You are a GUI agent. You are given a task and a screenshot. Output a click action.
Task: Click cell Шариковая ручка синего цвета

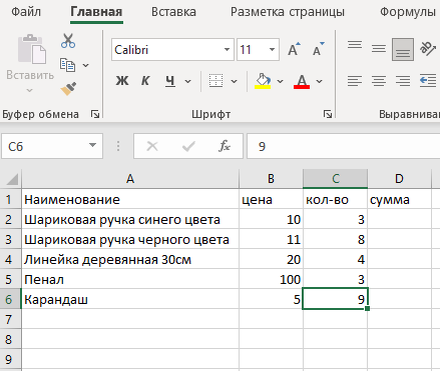130,219
